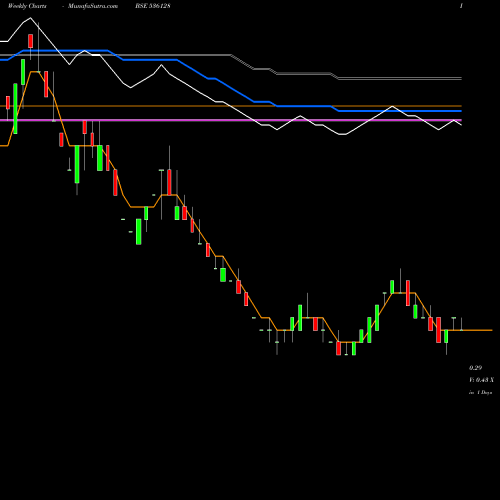Click the 'in 4 Days' label
This screenshot has height=500, width=500.
click(480, 393)
